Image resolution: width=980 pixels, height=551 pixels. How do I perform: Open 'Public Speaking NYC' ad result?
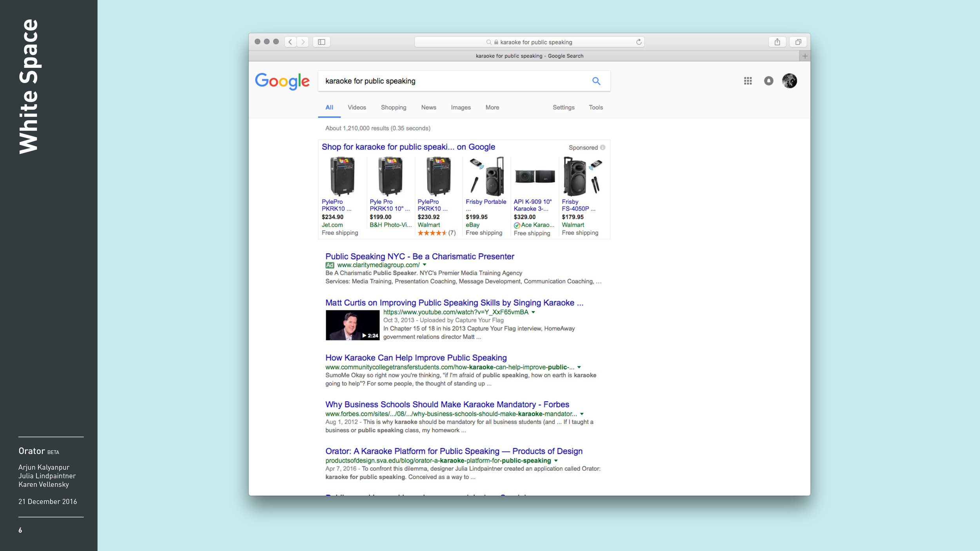[x=419, y=256]
